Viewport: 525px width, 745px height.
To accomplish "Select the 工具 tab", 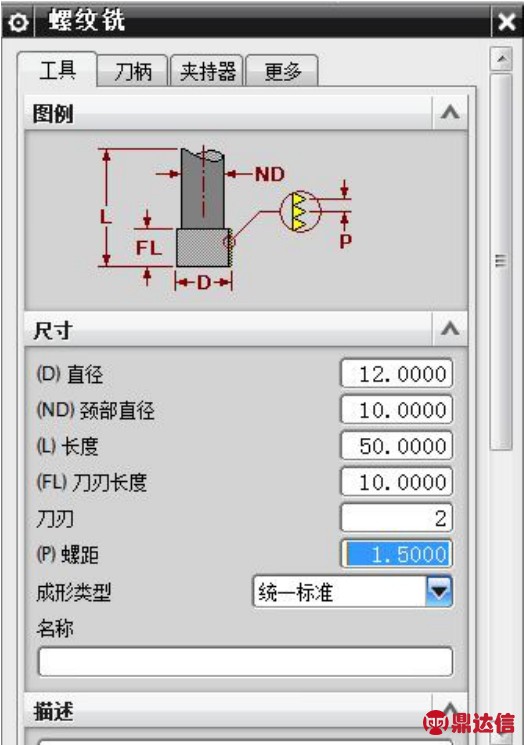I will [57, 70].
